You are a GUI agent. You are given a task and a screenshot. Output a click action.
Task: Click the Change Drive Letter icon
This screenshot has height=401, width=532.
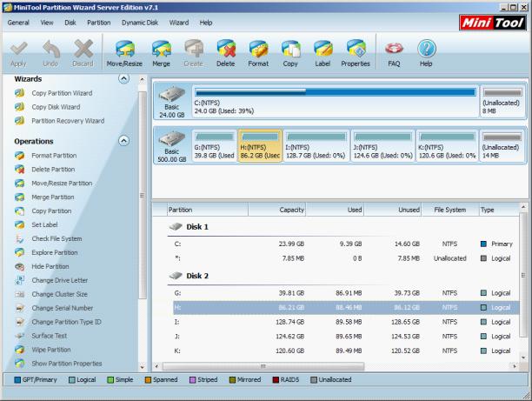pyautogui.click(x=20, y=280)
